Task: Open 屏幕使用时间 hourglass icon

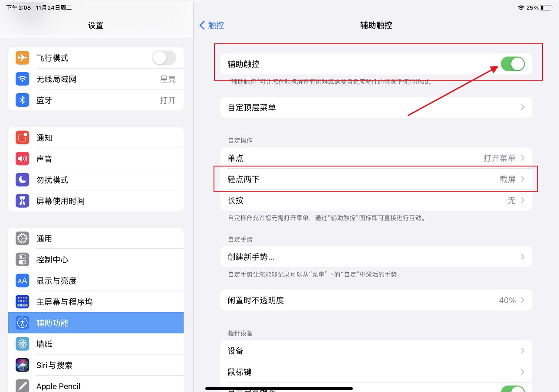Action: coord(22,200)
